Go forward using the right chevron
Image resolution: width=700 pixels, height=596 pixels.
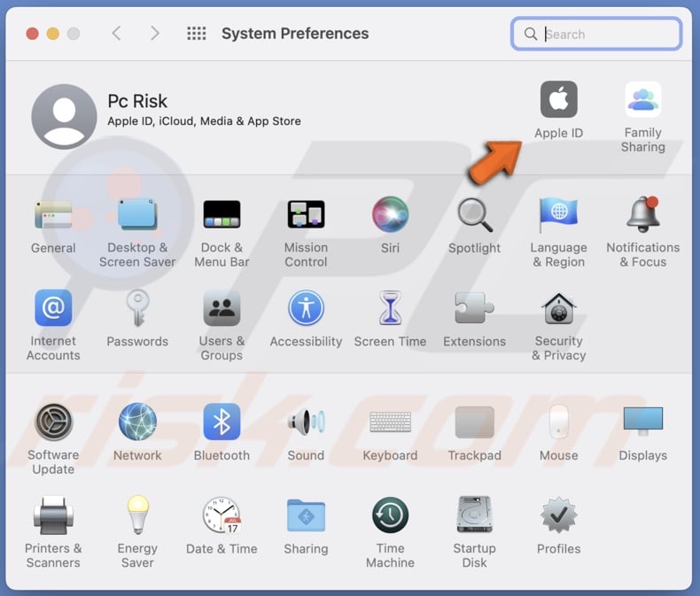pyautogui.click(x=155, y=34)
